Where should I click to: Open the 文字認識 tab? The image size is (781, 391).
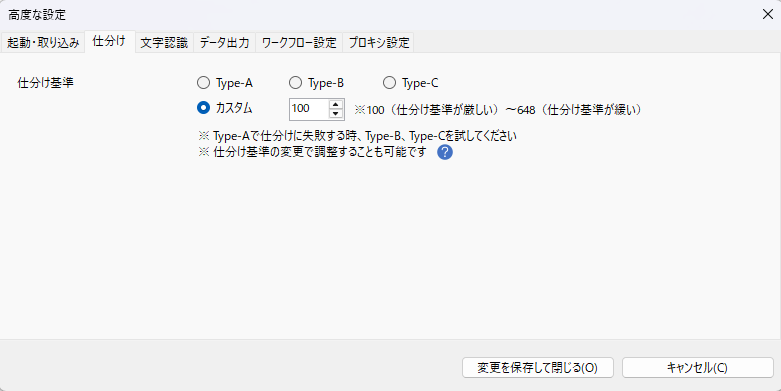[x=164, y=43]
